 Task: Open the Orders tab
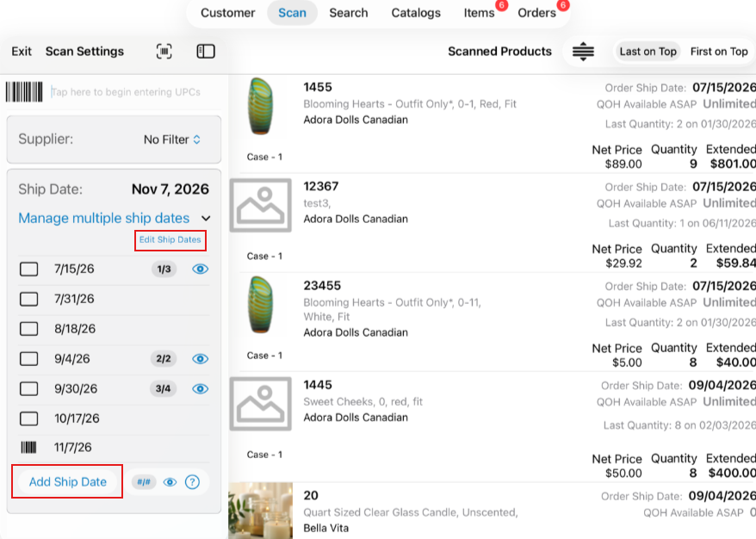536,13
